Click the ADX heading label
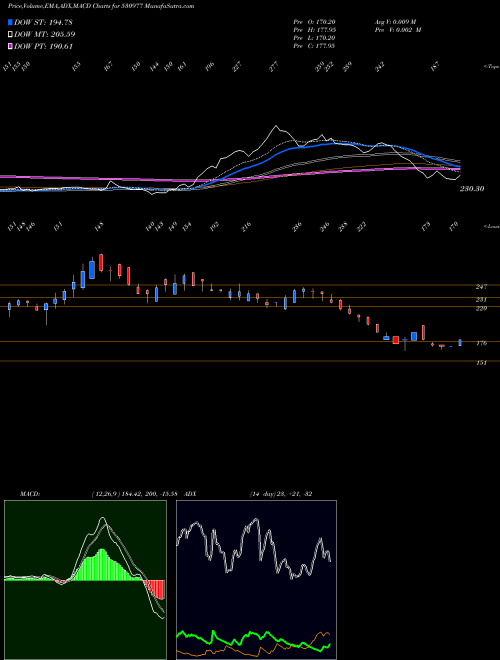Image resolution: width=500 pixels, height=660 pixels. point(190,494)
